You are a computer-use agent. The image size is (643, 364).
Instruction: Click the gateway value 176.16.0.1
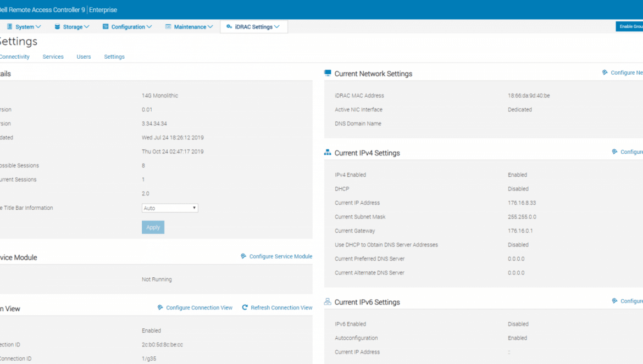520,231
